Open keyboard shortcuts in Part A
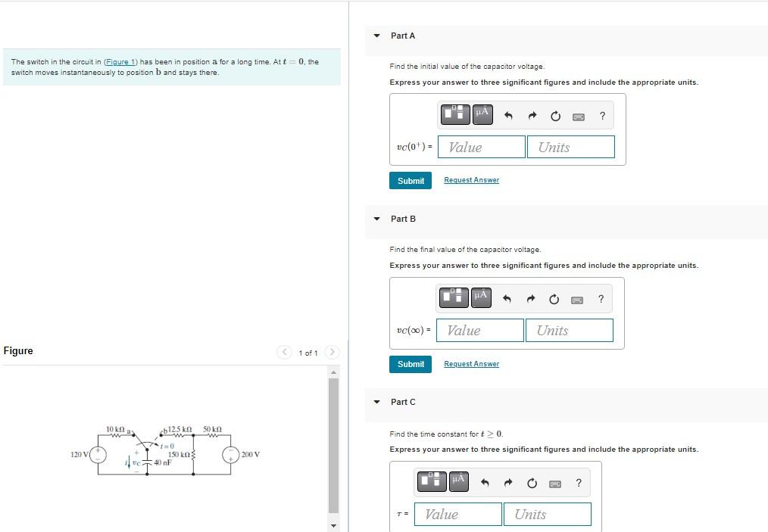The width and height of the screenshot is (768, 532). point(579,117)
